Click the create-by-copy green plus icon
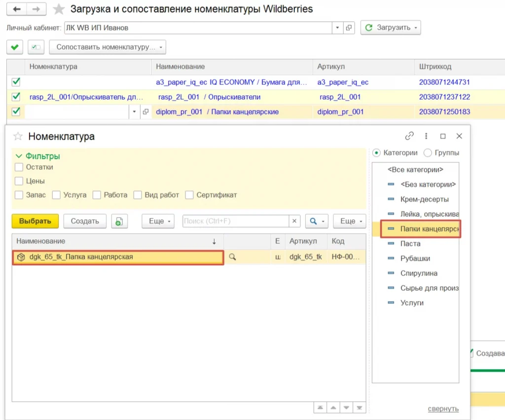505x420 pixels. pyautogui.click(x=119, y=221)
